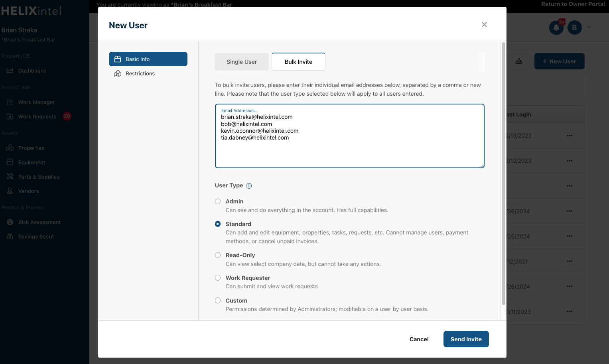This screenshot has width=609, height=364.
Task: Switch to the Restrictions tab
Action: coord(140,73)
